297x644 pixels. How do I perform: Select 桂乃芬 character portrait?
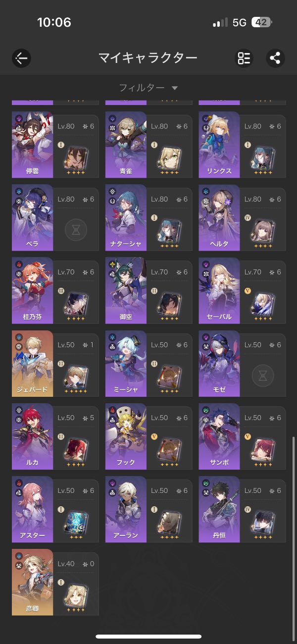32,290
